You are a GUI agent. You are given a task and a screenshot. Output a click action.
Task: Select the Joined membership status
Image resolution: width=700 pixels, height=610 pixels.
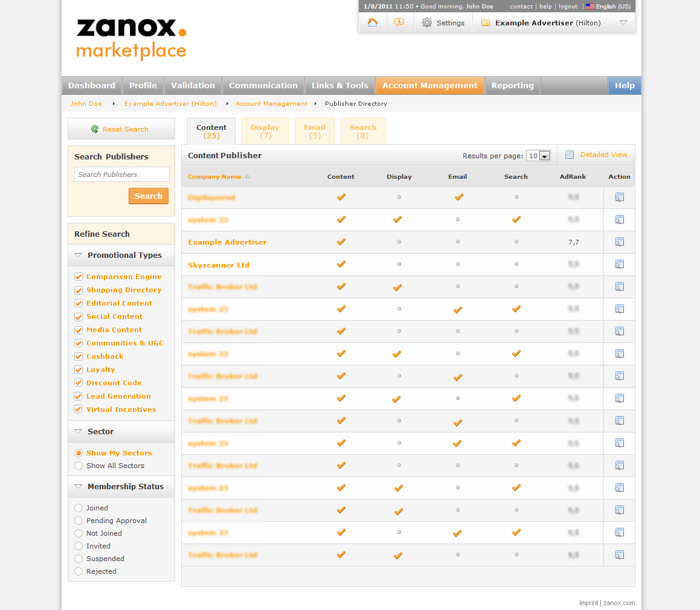point(79,508)
